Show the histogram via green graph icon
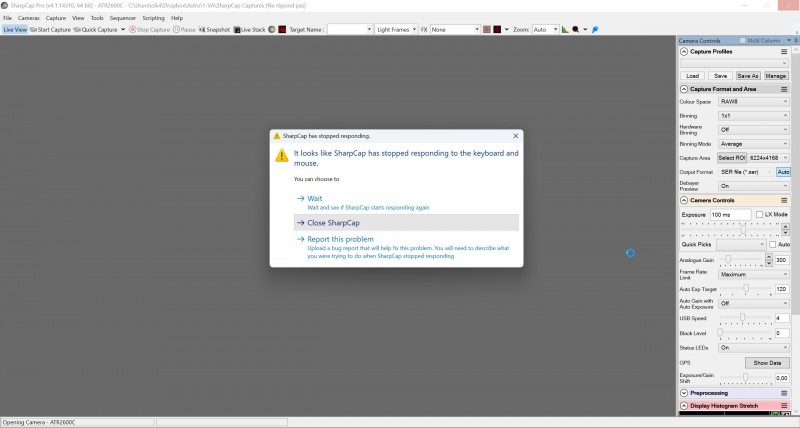The height and width of the screenshot is (428, 800). [x=565, y=30]
